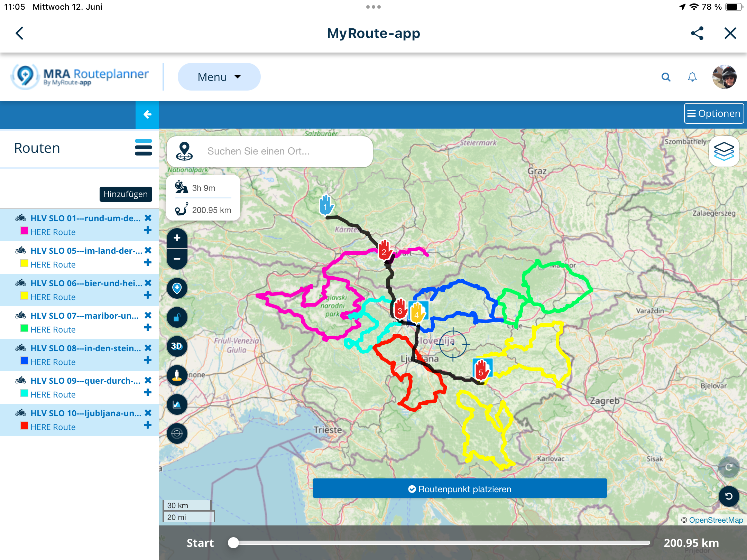The width and height of the screenshot is (747, 560).
Task: Select route HLV SLO 07 maribor-un
Action: [84, 316]
